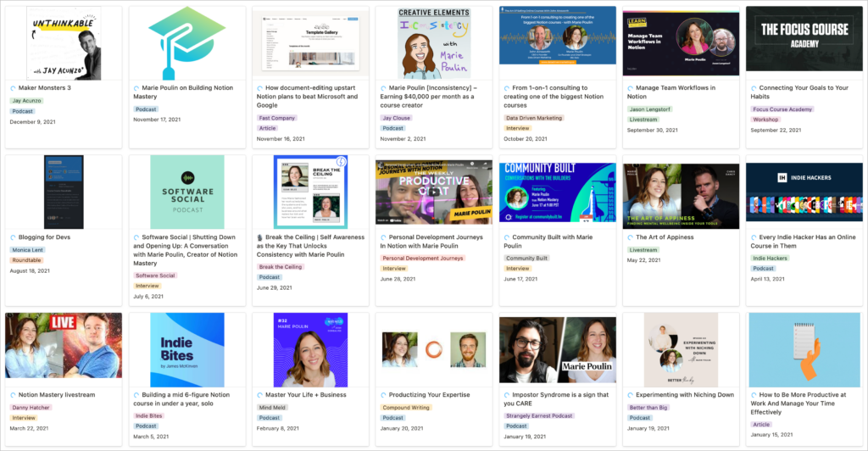Click the page icon beside Maker Monsters 3

14,88
